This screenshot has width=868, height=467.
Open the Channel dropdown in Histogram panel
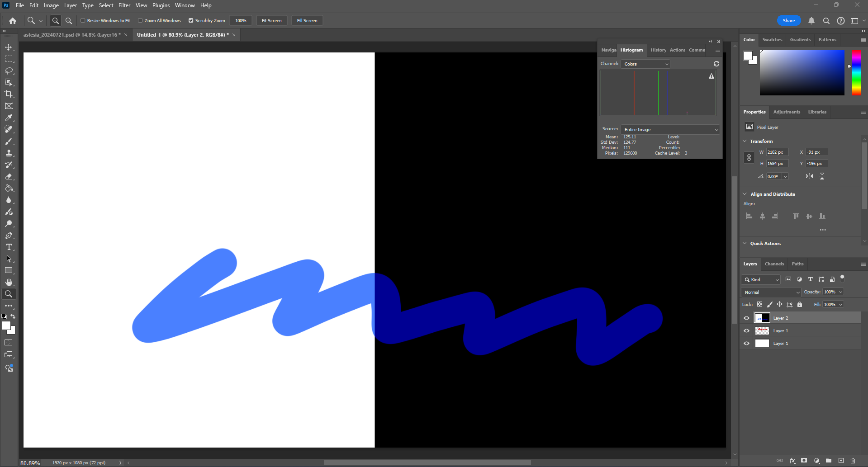click(645, 64)
